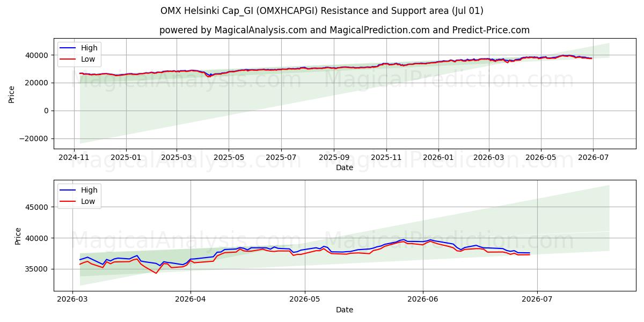
Task: Click the '0' y-axis label in top chart
Action: [47, 111]
